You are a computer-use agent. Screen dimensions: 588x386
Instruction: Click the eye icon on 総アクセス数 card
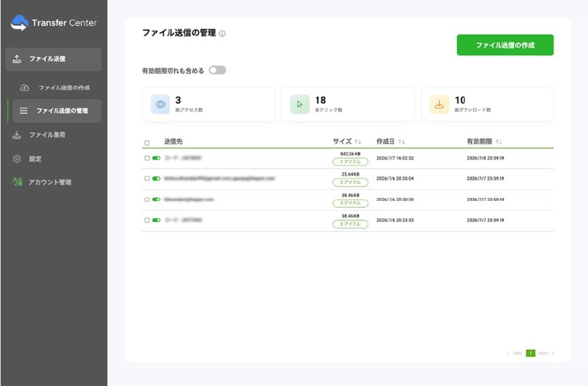click(160, 105)
